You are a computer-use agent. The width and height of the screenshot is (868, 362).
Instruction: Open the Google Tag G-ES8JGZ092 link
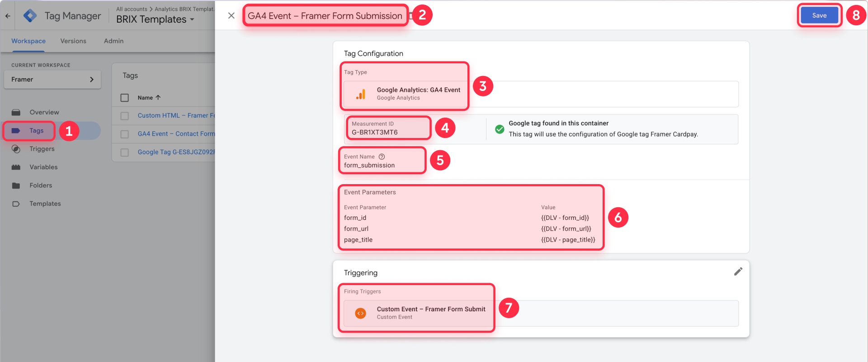(x=176, y=152)
